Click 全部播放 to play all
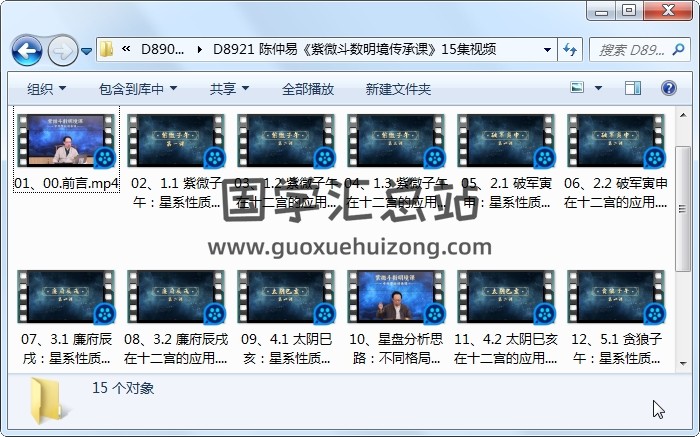The width and height of the screenshot is (700, 437). 308,89
